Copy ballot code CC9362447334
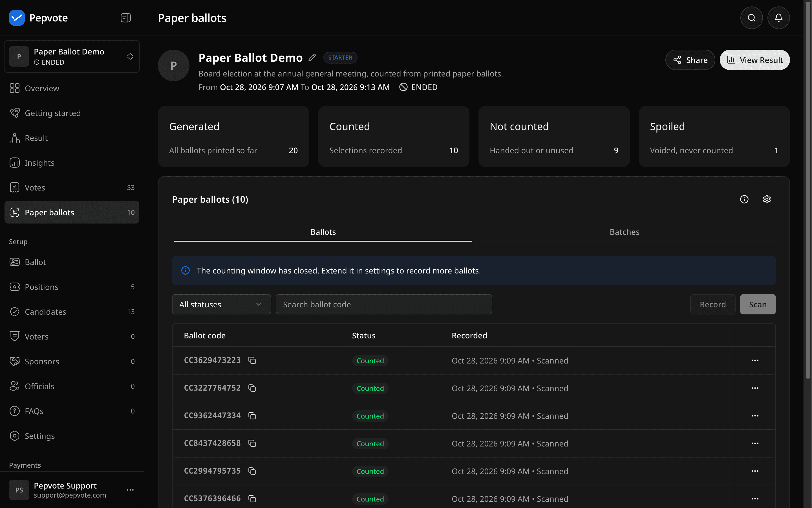Screen dimensions: 812x508 (x=252, y=416)
